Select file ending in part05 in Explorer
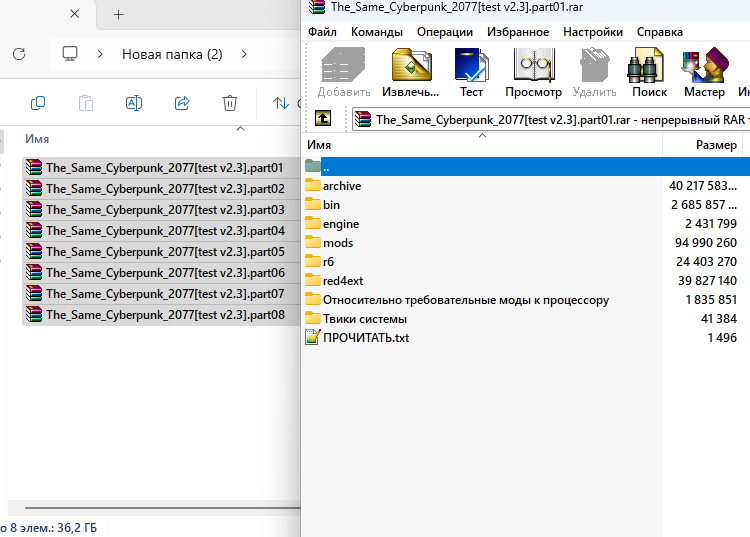 point(161,252)
